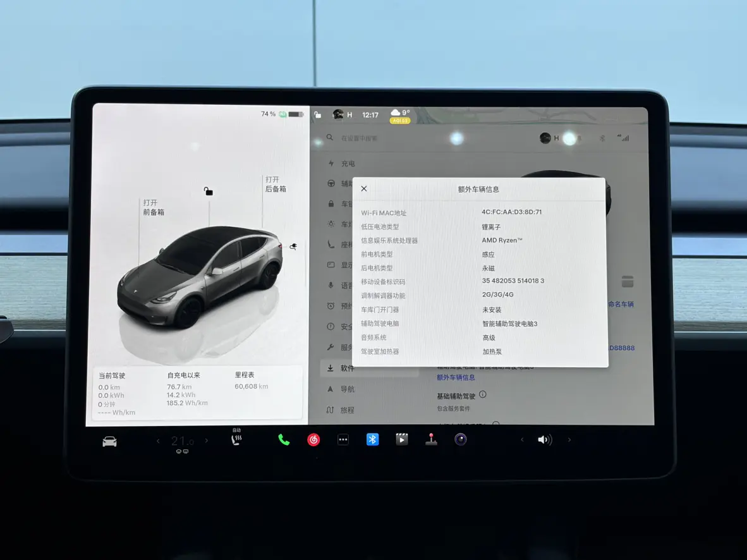Tap the car controls icon in bottom bar

pos(110,441)
